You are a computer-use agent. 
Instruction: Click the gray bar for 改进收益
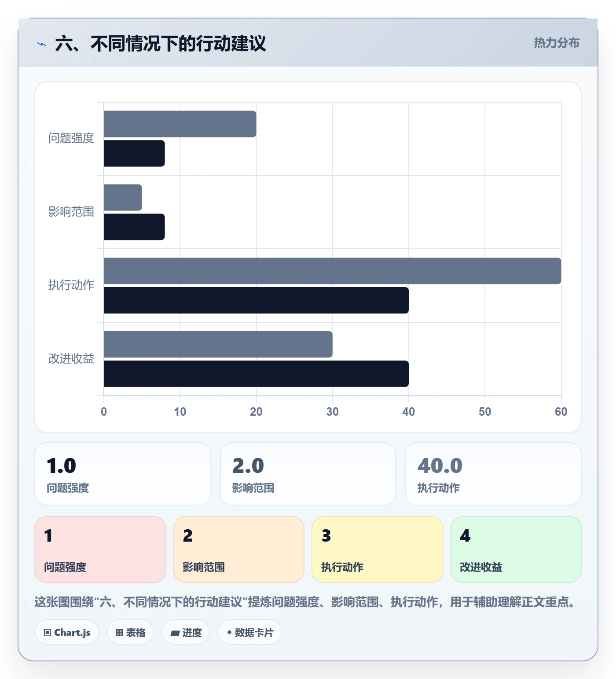click(x=218, y=344)
